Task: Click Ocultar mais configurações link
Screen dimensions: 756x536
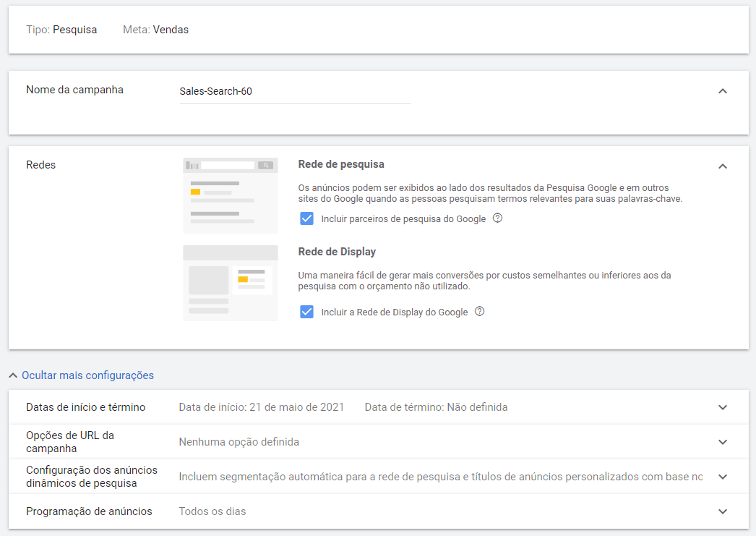Action: [87, 375]
